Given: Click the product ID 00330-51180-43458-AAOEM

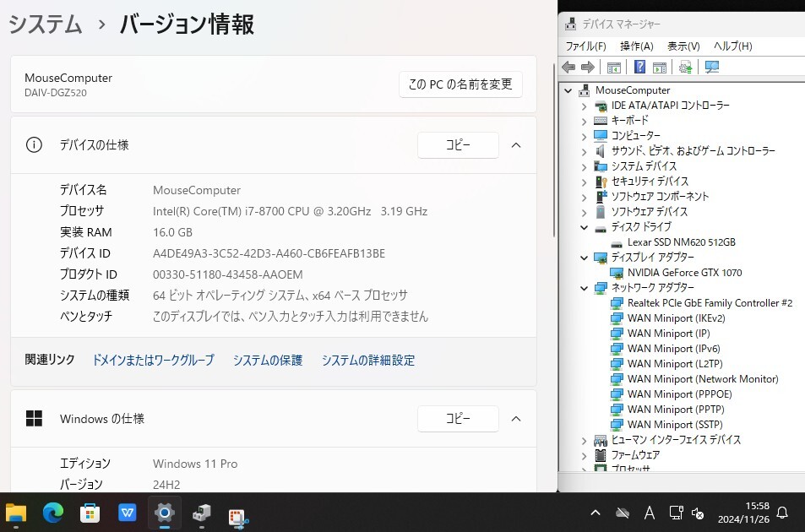Looking at the screenshot, I should (227, 274).
